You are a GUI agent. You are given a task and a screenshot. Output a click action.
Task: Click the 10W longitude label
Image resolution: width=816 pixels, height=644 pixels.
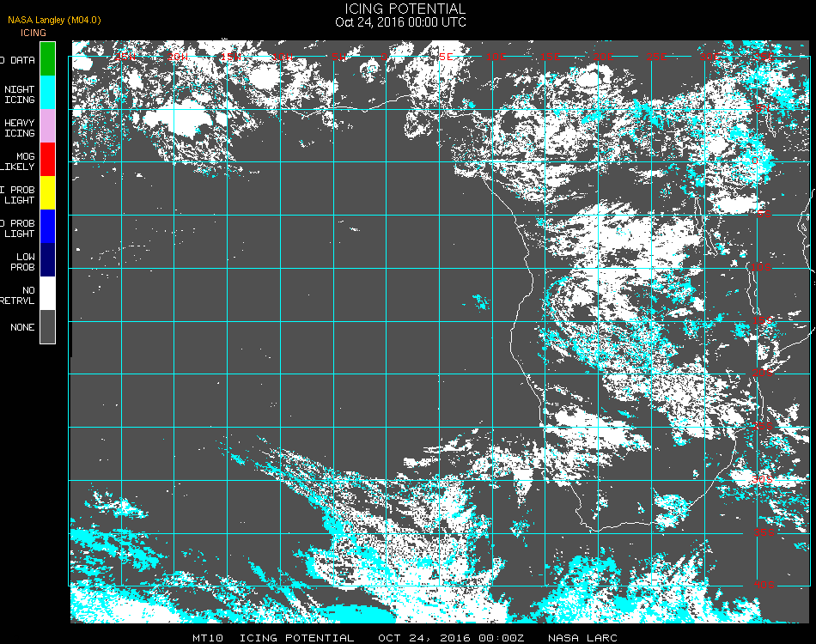[x=283, y=57]
